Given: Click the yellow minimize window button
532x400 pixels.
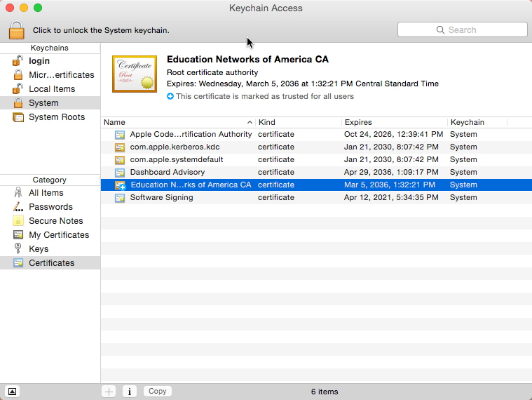Looking at the screenshot, I should pos(24,8).
